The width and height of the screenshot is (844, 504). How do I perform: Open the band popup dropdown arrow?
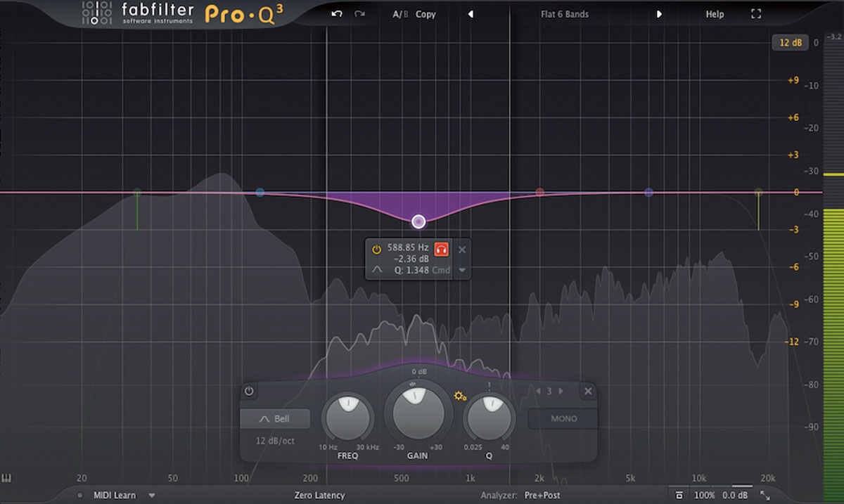462,269
